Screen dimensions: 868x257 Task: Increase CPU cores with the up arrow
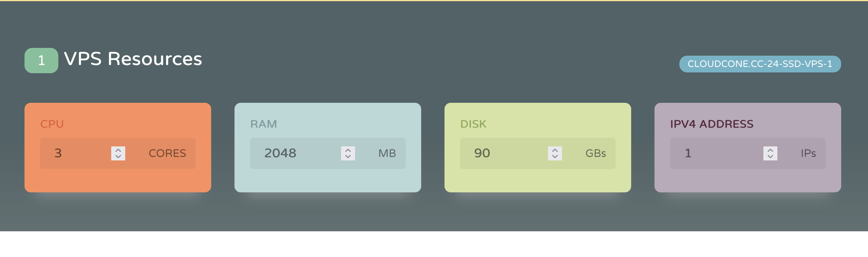[118, 150]
